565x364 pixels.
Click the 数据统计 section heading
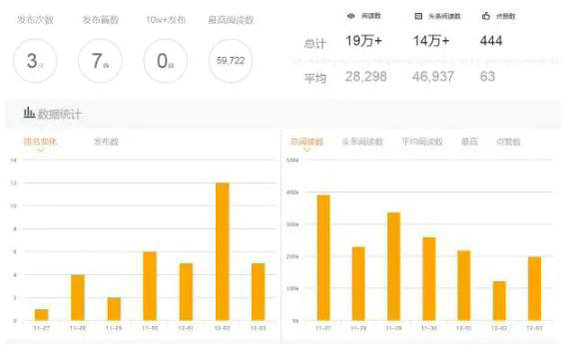click(x=59, y=114)
